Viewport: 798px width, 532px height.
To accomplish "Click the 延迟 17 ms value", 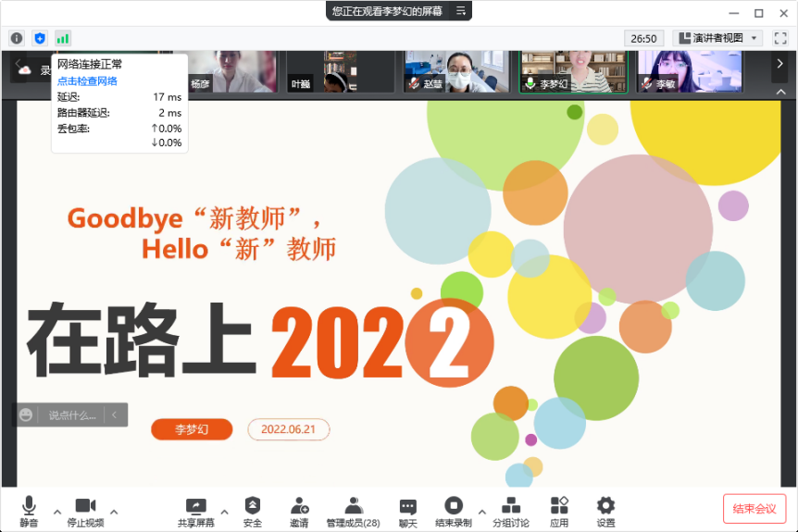I will point(167,96).
